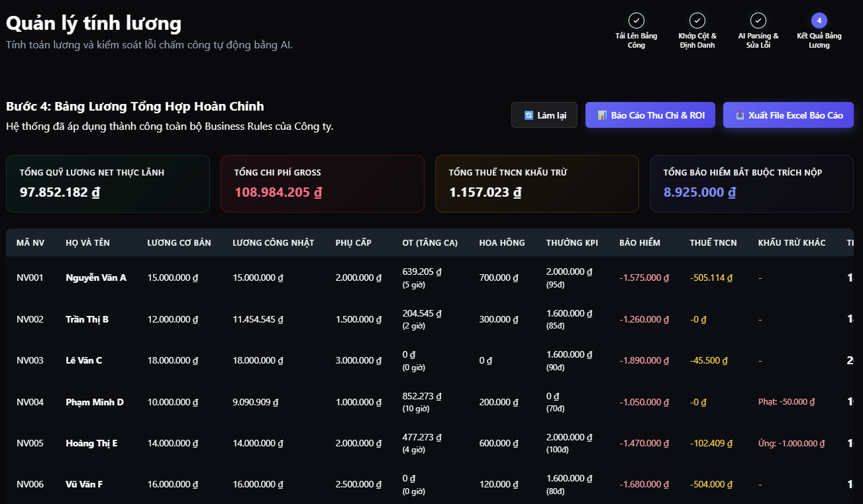Click the Thuế TNCN column header
The image size is (863, 504).
point(713,243)
